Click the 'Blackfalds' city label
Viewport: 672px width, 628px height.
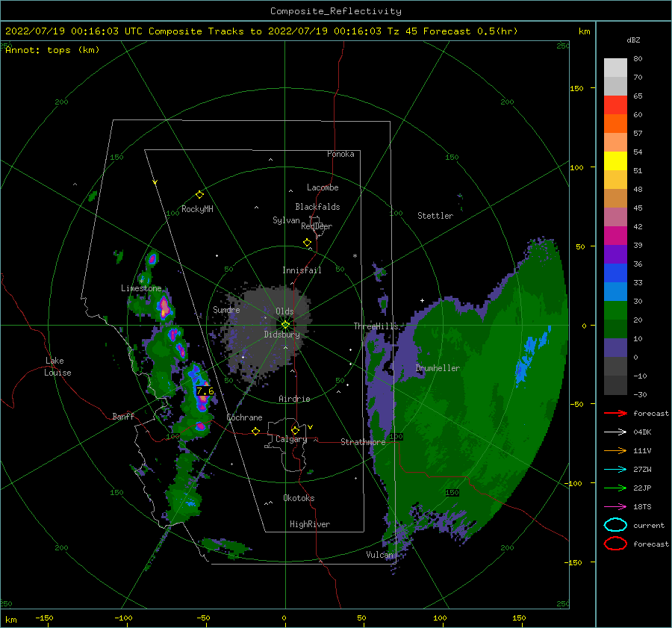pos(317,207)
